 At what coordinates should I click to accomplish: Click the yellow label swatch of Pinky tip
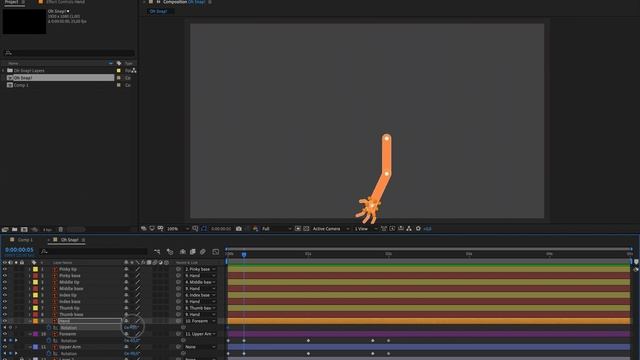[36, 269]
